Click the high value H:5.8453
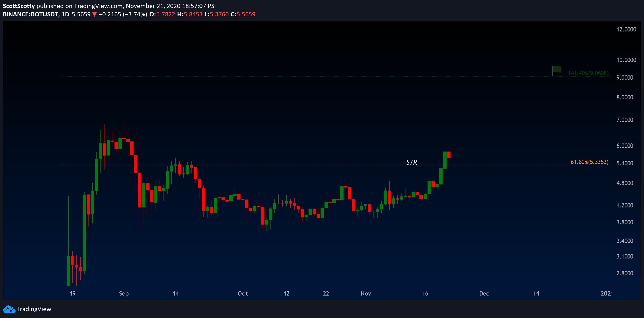 point(190,14)
